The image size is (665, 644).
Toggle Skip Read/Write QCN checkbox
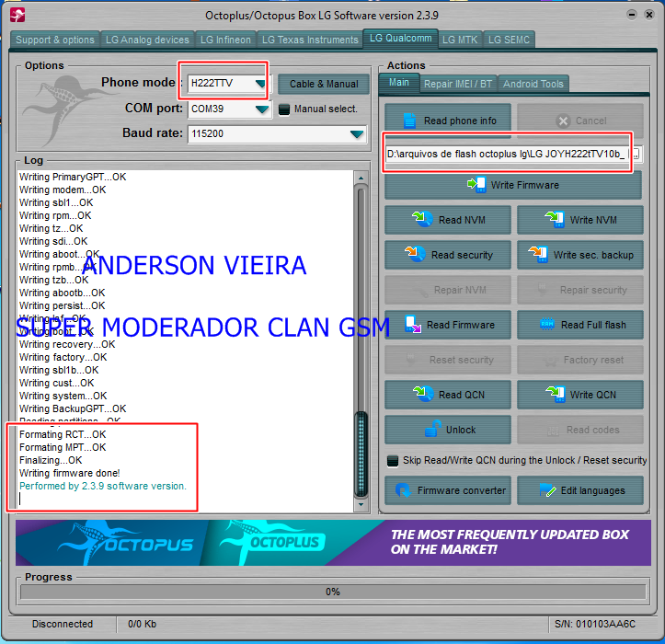click(x=393, y=461)
